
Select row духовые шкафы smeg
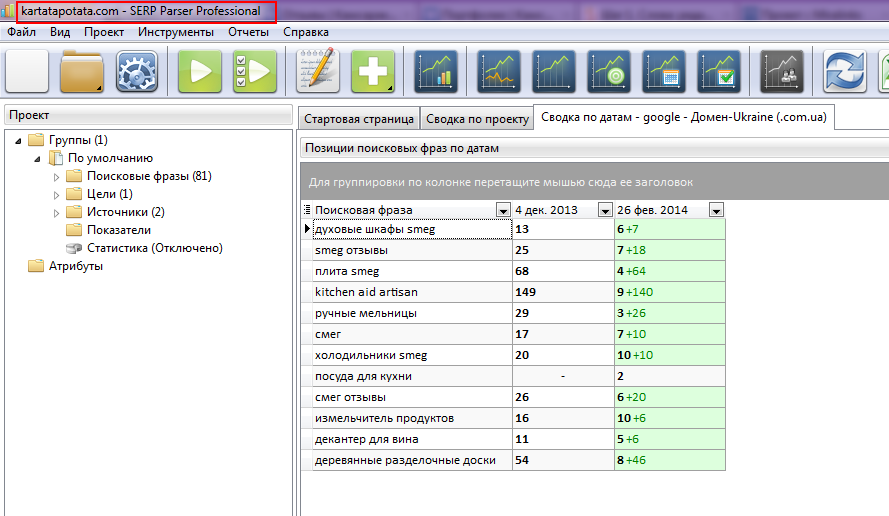click(x=412, y=229)
